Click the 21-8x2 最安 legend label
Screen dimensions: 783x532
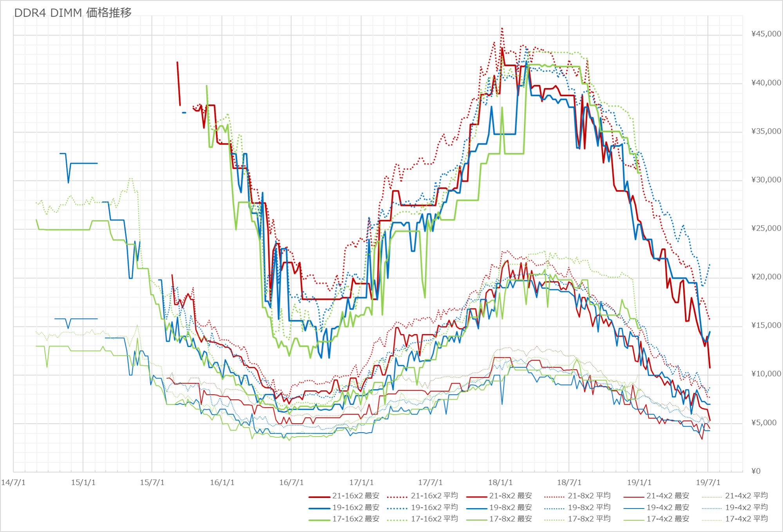coord(511,496)
